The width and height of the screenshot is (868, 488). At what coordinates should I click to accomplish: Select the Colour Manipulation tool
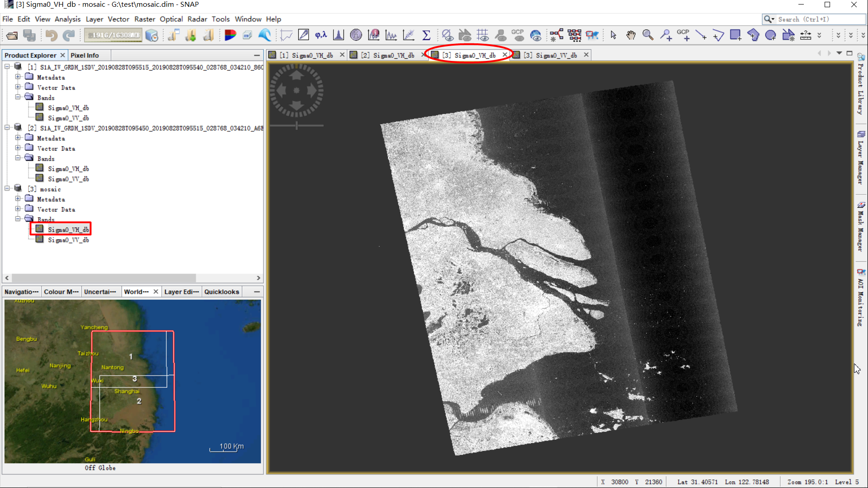point(60,291)
